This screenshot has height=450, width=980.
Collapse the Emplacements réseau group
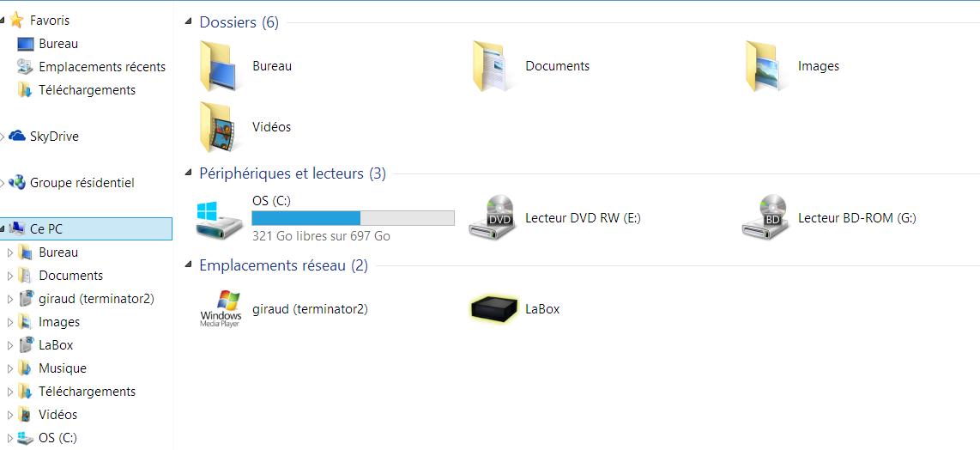tap(189, 266)
